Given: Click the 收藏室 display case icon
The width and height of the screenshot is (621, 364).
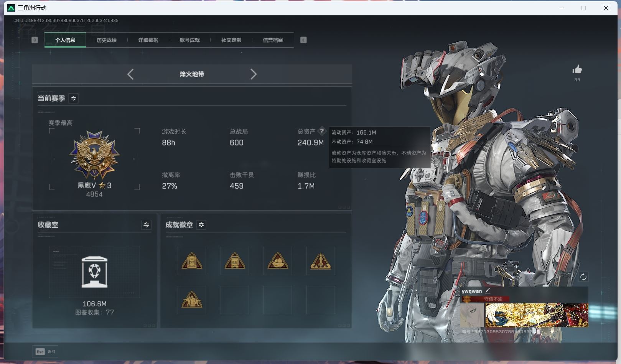Looking at the screenshot, I should [94, 272].
